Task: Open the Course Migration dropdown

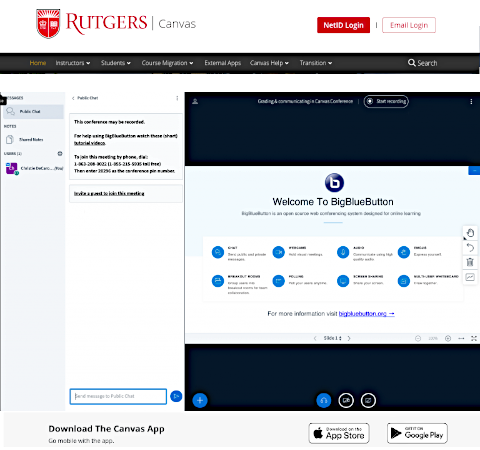Action: [x=167, y=63]
